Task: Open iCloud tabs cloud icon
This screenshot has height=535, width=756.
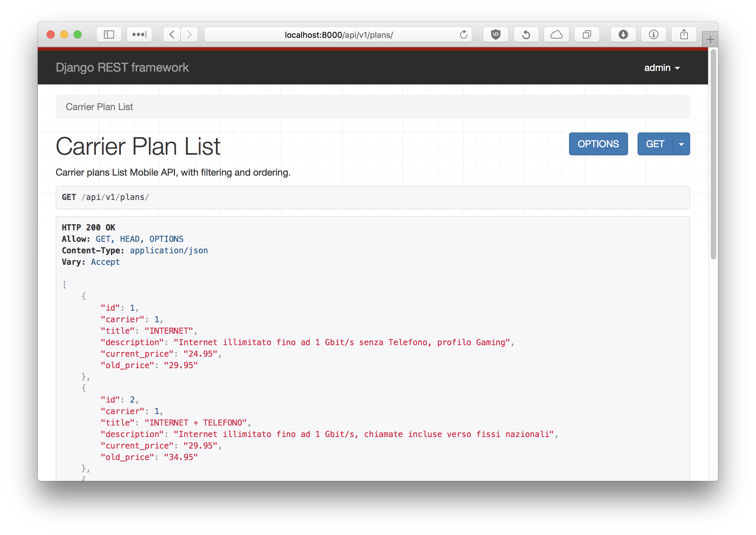Action: point(556,34)
